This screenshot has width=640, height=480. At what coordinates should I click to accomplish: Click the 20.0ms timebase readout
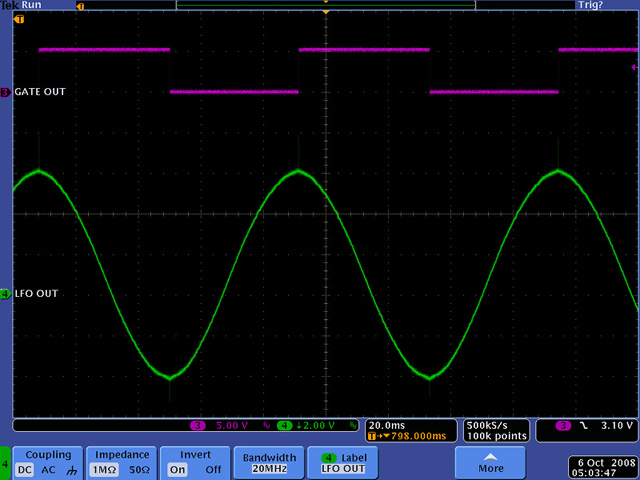387,425
